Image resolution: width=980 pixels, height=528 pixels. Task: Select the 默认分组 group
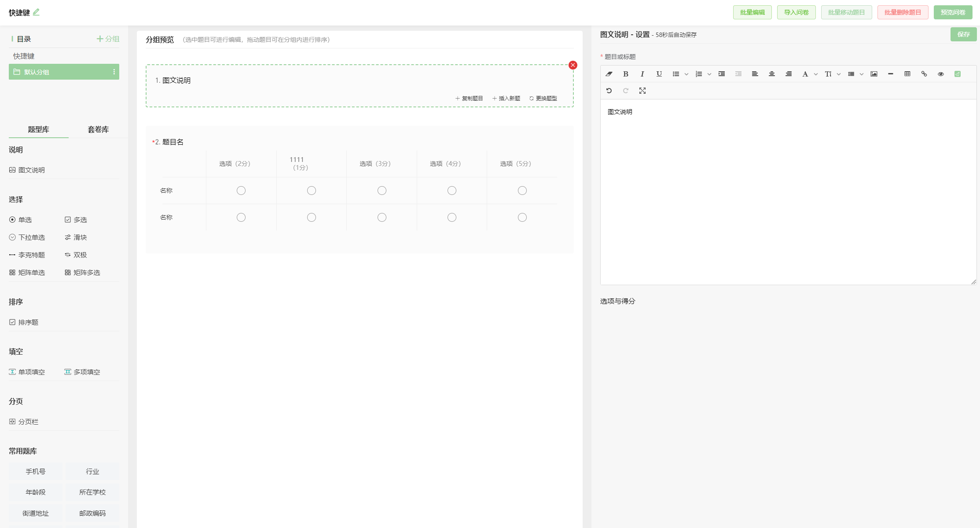coord(64,72)
